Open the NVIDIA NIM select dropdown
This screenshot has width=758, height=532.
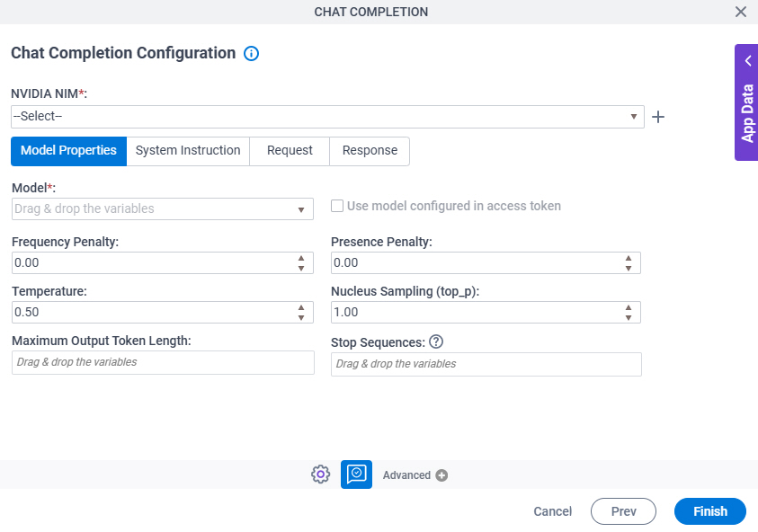[x=327, y=117]
